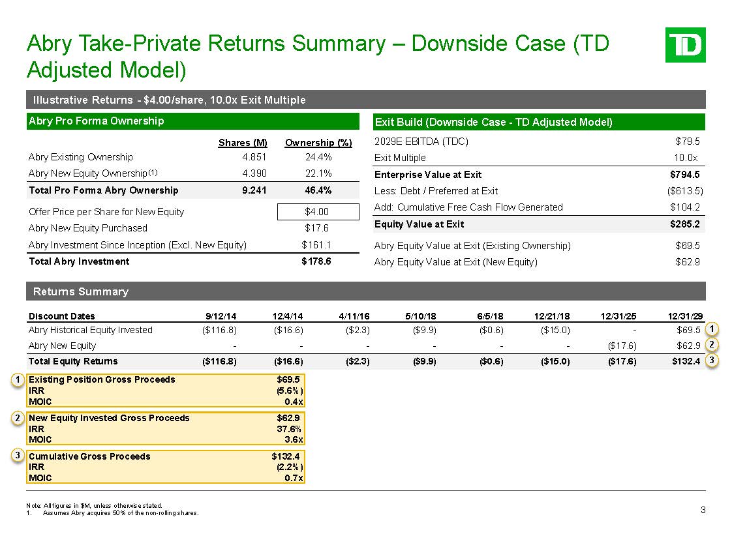The image size is (732, 560).
Task: Click the Returns Summary gray section header
Action: tap(365, 291)
